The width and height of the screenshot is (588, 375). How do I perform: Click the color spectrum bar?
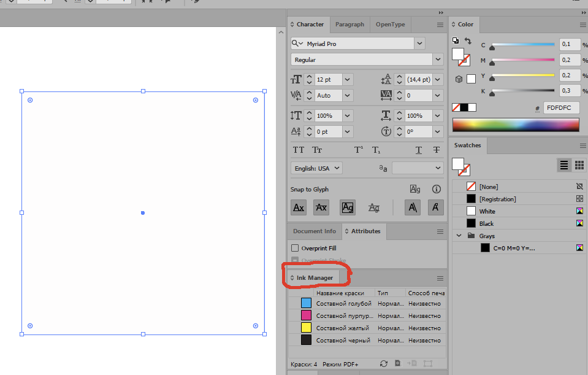tap(516, 125)
